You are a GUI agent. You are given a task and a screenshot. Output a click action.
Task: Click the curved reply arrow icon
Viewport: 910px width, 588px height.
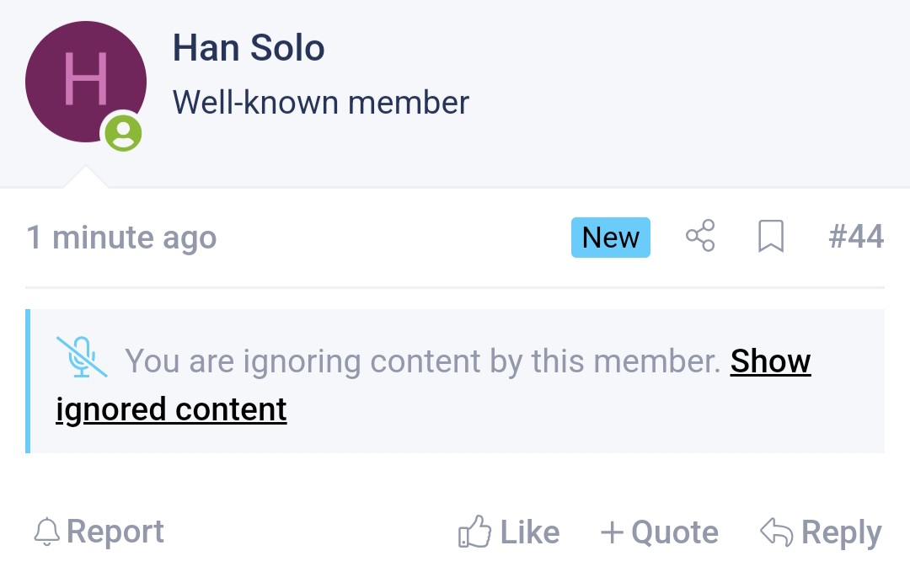click(x=777, y=532)
